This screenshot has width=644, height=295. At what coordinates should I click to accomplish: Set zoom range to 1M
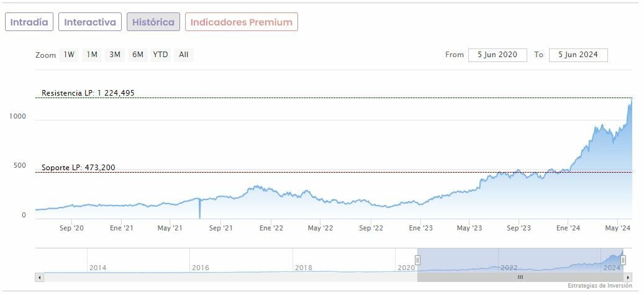point(92,55)
